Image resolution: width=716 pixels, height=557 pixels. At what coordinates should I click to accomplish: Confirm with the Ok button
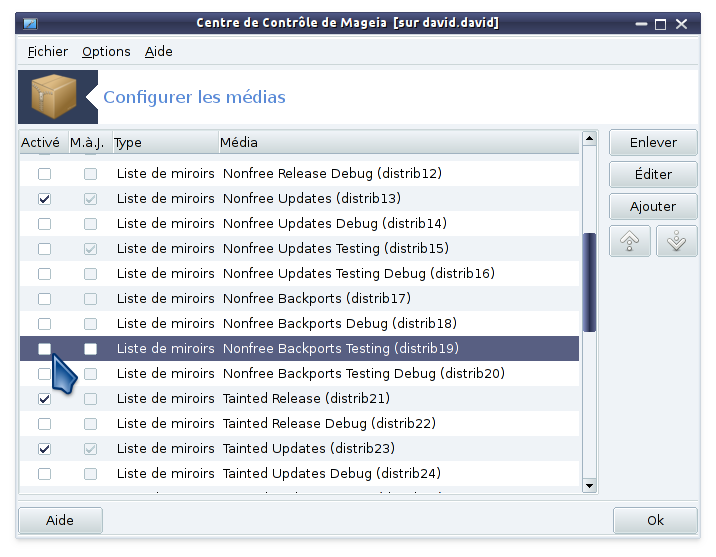(x=655, y=520)
